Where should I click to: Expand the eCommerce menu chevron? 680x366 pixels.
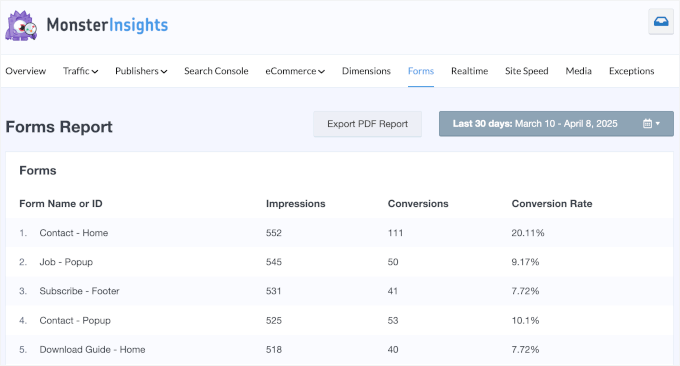(321, 72)
